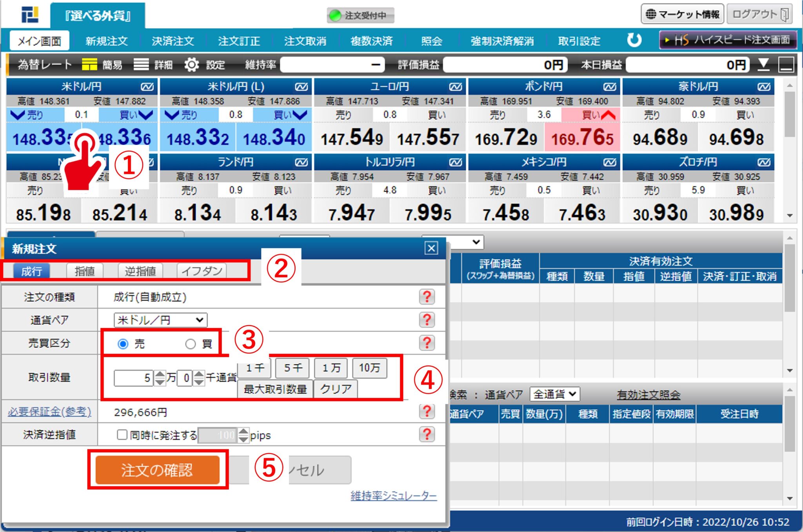Open chart icon for ユーロ/円 panel
Image resolution: width=803 pixels, height=532 pixels.
[456, 86]
